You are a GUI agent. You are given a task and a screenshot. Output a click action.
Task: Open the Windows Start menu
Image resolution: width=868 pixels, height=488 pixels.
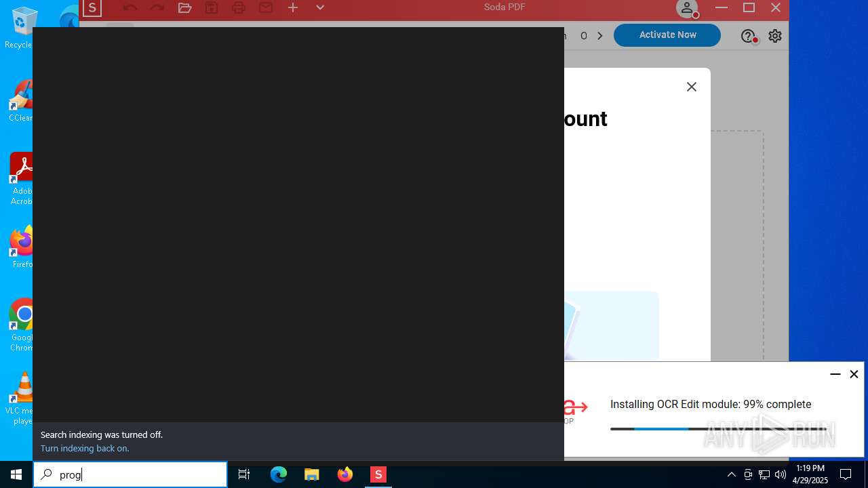16,474
